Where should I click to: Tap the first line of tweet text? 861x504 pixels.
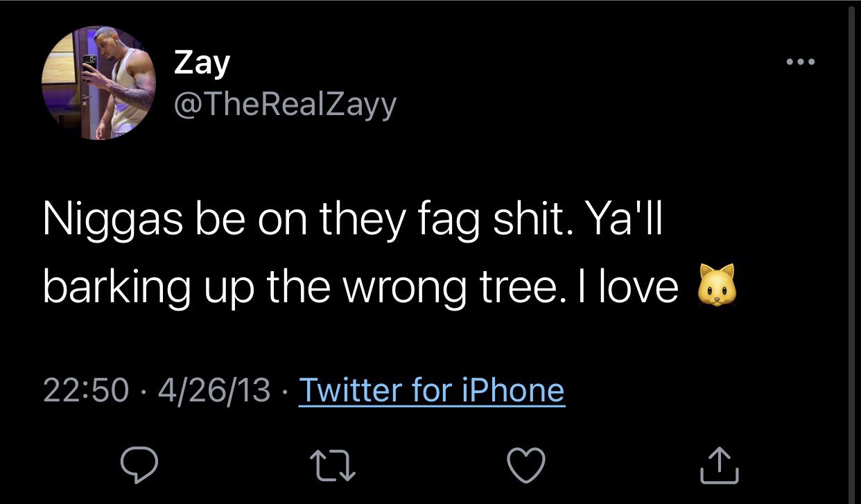[x=352, y=220]
